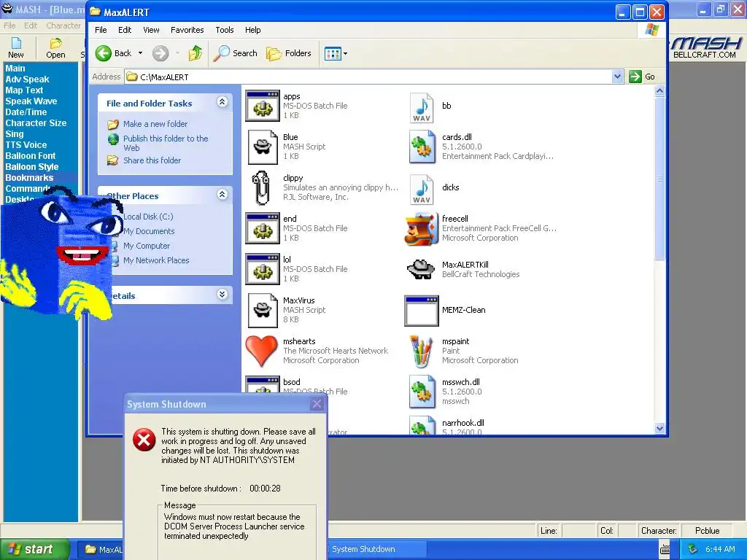Select the lol batch file icon
Image resolution: width=747 pixels, height=560 pixels.
coord(262,269)
